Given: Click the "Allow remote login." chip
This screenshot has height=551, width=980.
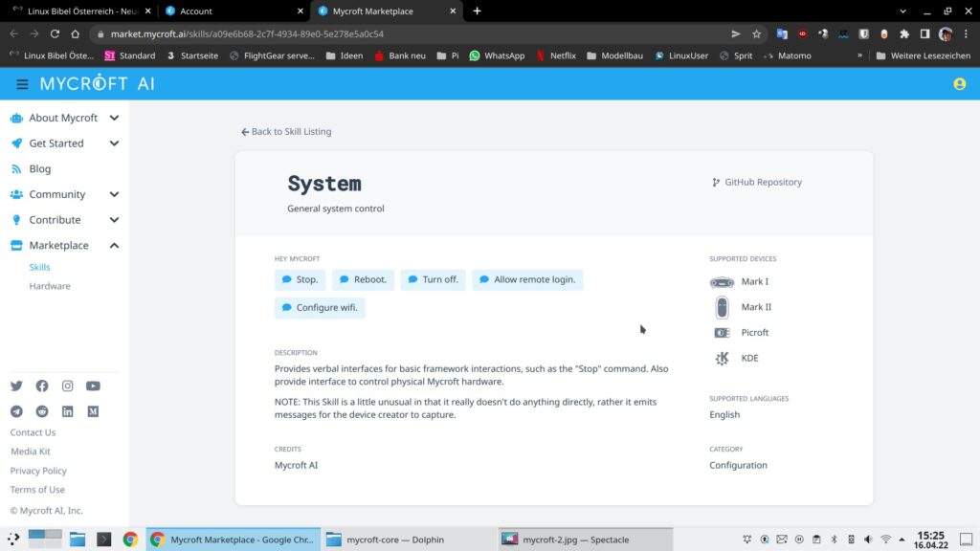Looking at the screenshot, I should point(527,279).
